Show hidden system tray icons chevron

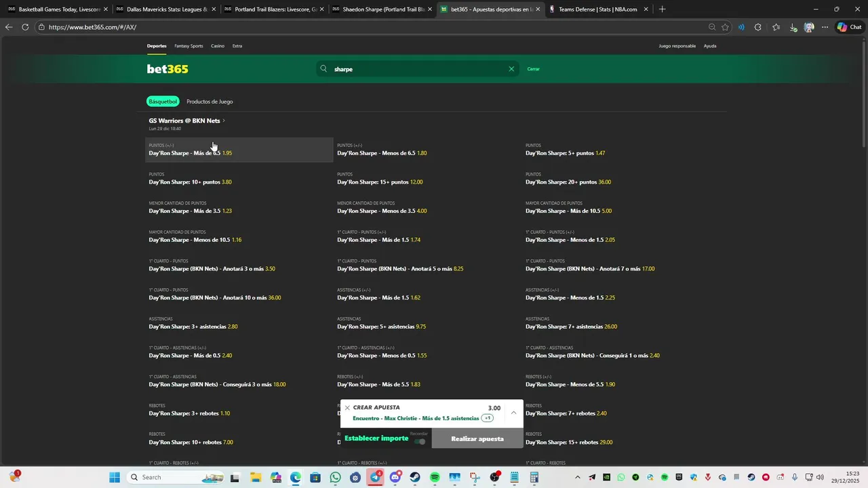[578, 477]
